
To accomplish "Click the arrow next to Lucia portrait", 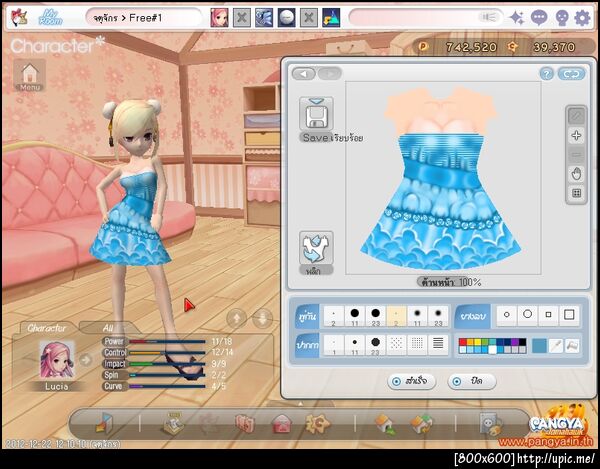I will point(86,360).
